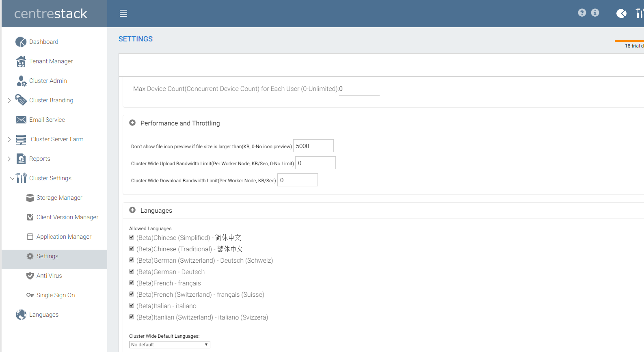Uncheck French (Switzerland) language checkbox
The height and width of the screenshot is (352, 644).
[132, 294]
